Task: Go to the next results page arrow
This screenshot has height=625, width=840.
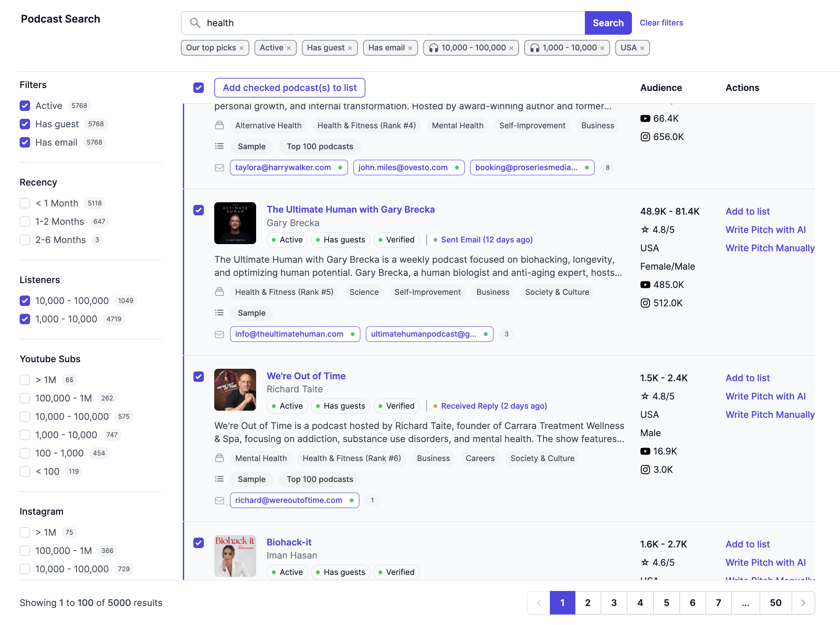Action: click(803, 603)
